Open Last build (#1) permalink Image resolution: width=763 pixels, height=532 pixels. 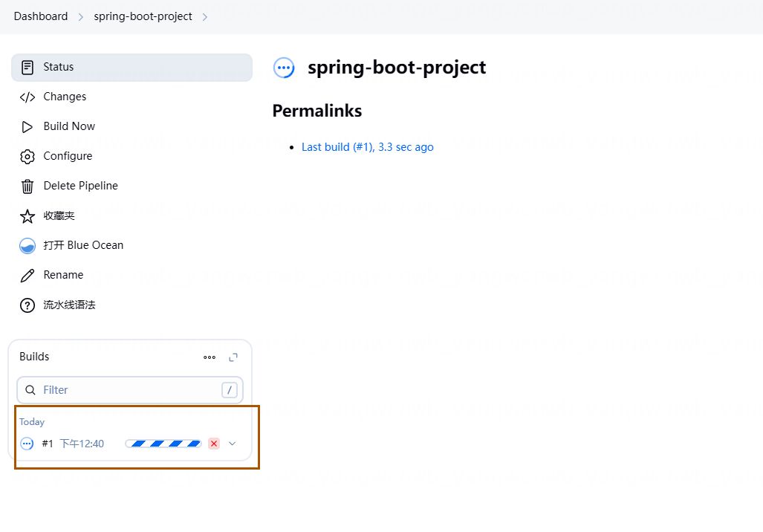(368, 147)
